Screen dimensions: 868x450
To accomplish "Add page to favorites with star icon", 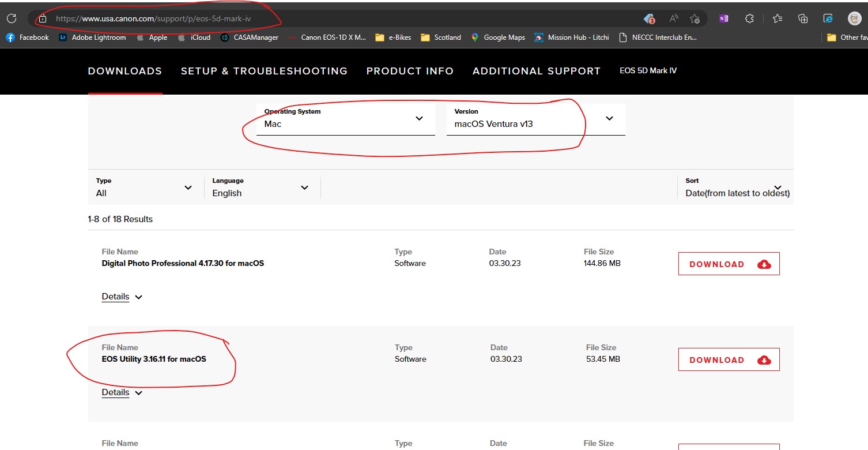I will 695,18.
